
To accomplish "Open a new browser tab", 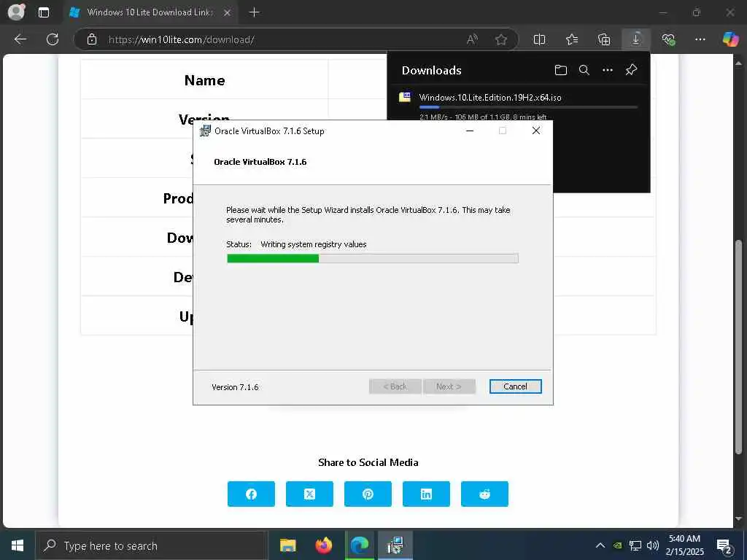I will [255, 12].
